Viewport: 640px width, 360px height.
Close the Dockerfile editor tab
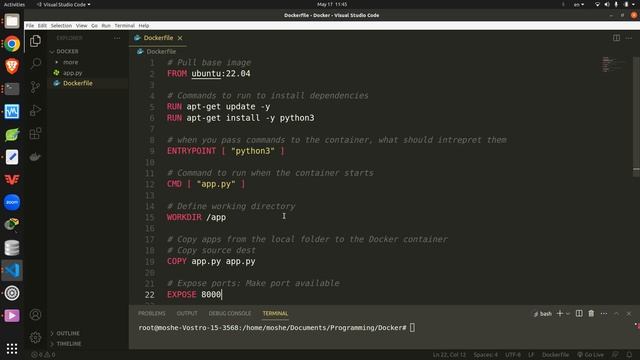click(180, 38)
